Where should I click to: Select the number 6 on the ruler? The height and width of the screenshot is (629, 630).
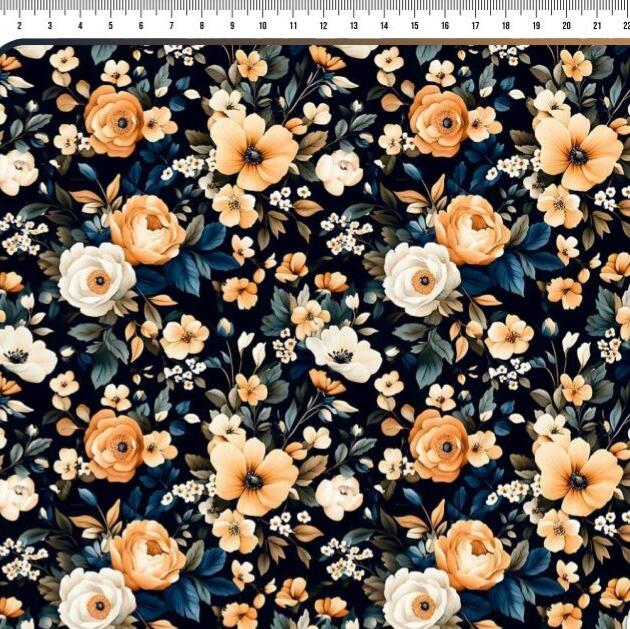click(x=141, y=26)
